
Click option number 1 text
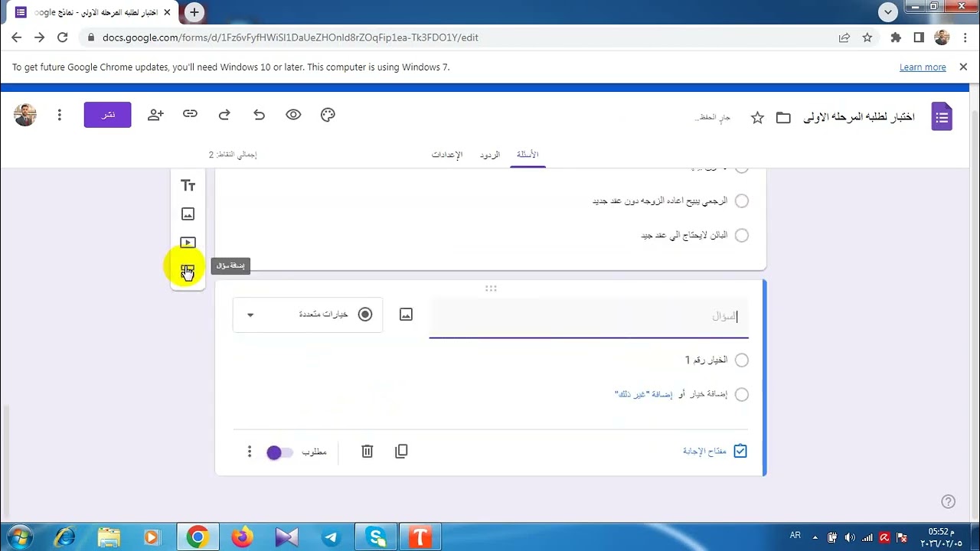(x=706, y=360)
